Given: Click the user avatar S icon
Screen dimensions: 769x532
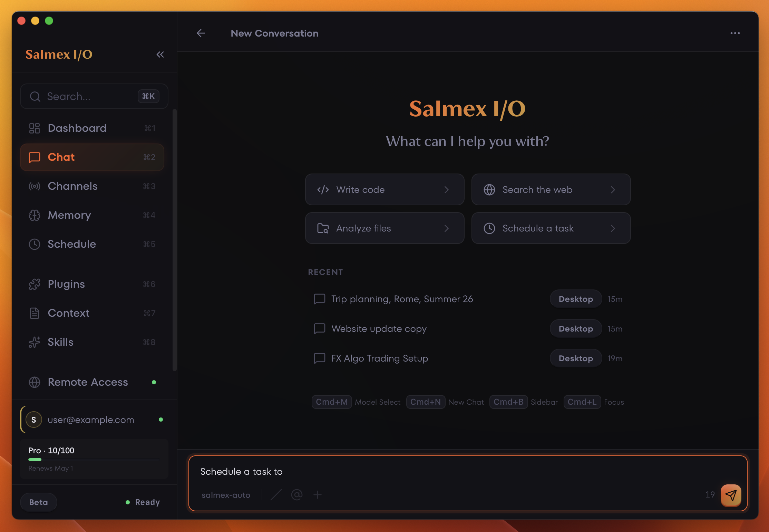Looking at the screenshot, I should click(34, 420).
